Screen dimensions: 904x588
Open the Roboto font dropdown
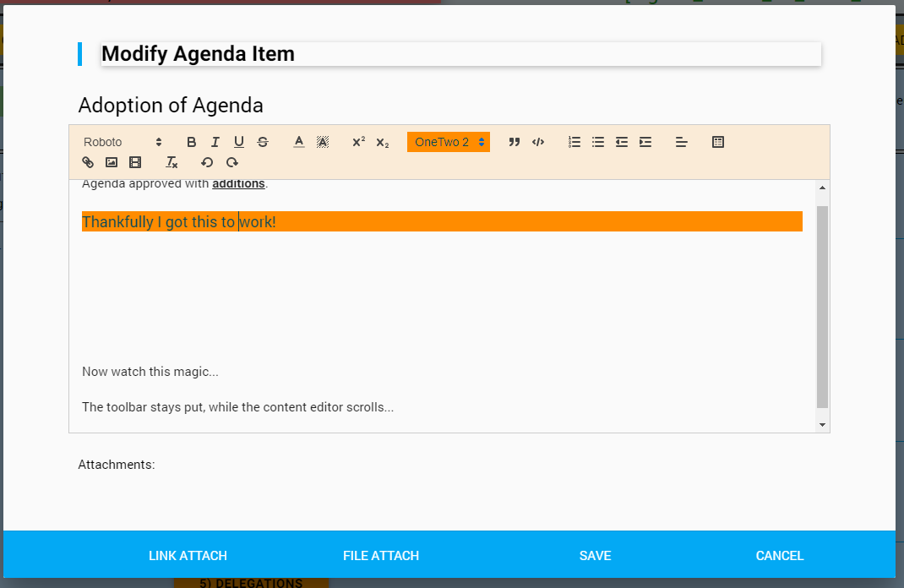(123, 142)
